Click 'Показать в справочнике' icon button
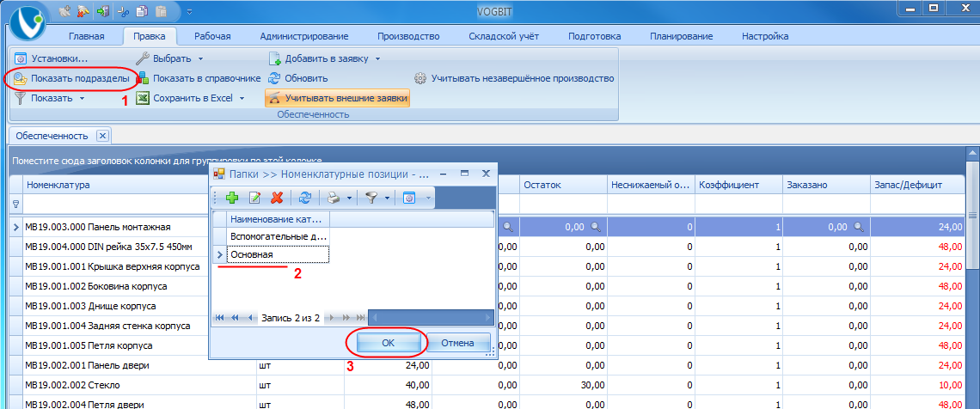The height and width of the screenshot is (409, 980). point(199,79)
